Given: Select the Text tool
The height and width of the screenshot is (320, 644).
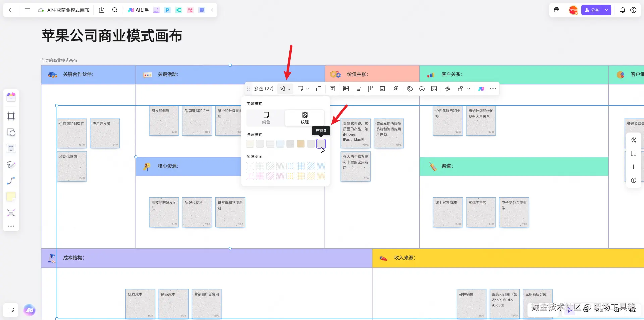Looking at the screenshot, I should pyautogui.click(x=11, y=148).
